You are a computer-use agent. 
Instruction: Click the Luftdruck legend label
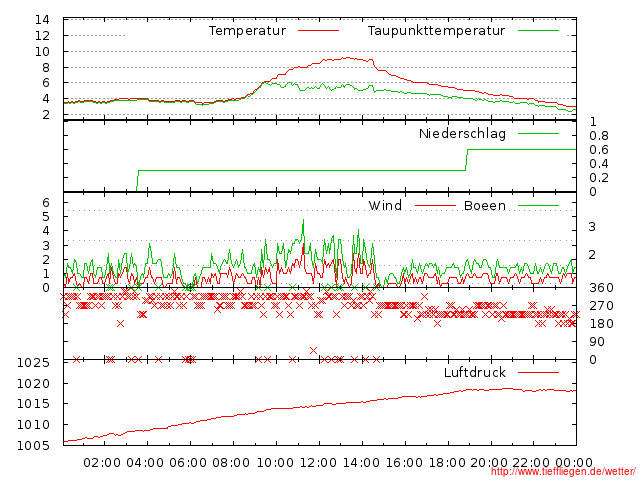pyautogui.click(x=475, y=372)
